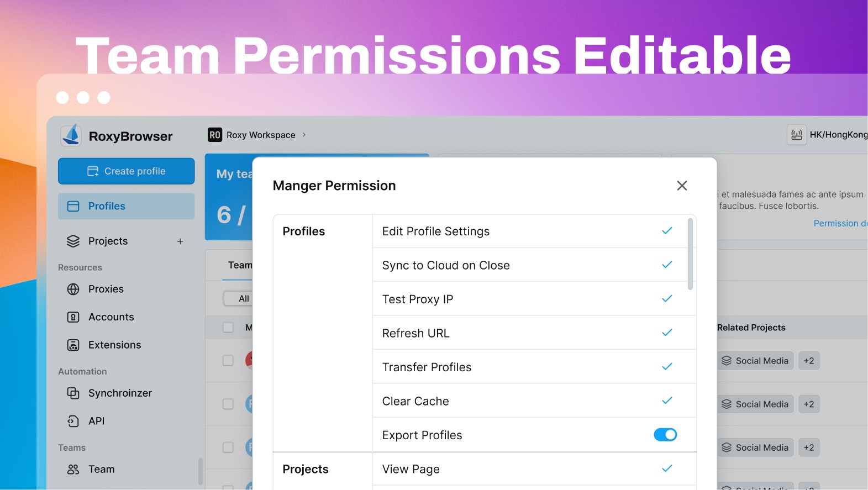This screenshot has height=490, width=868.
Task: Select the Projects sidebar item
Action: click(x=108, y=241)
